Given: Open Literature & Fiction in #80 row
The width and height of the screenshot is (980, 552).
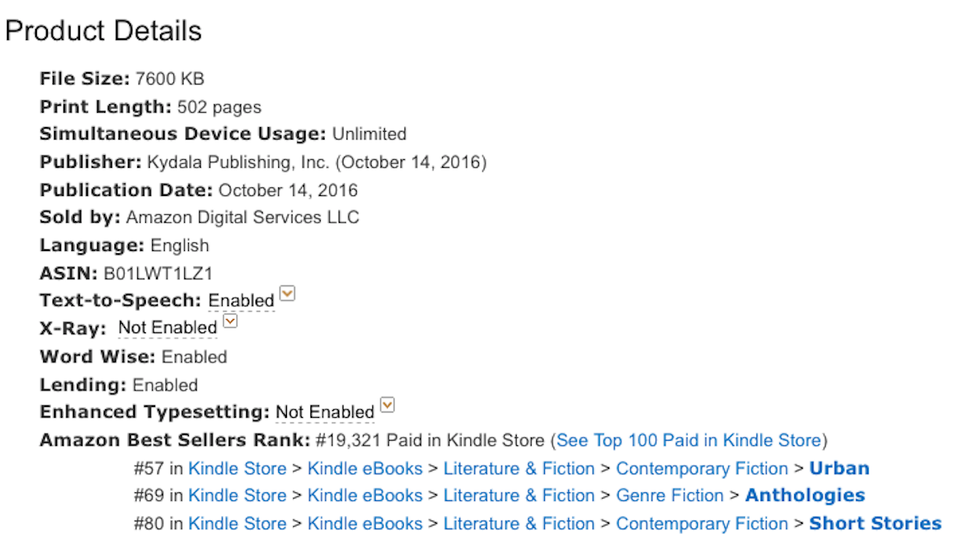Looking at the screenshot, I should [x=519, y=524].
